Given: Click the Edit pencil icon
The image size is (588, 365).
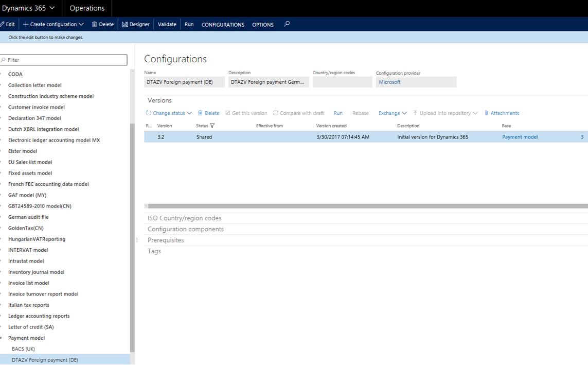Looking at the screenshot, I should coord(2,24).
